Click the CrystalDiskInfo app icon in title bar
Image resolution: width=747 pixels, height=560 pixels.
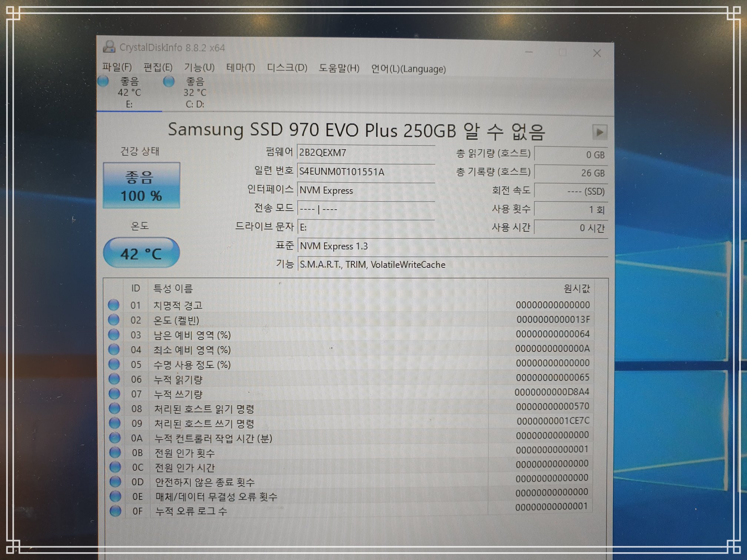coord(109,47)
